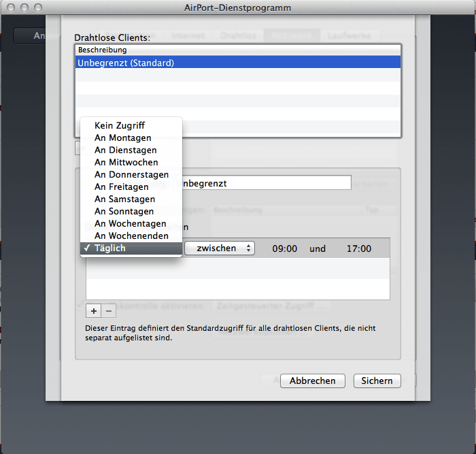The width and height of the screenshot is (476, 454).
Task: Click the end time 17:00
Action: [x=359, y=248]
